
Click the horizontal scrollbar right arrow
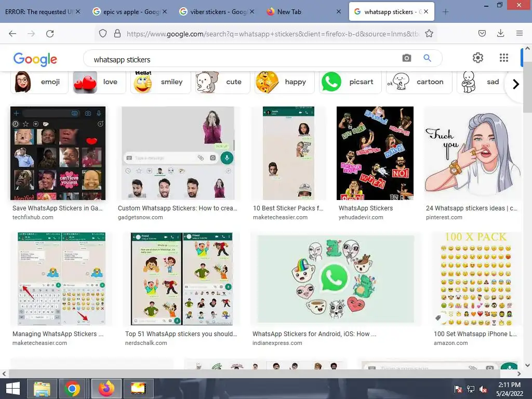click(x=519, y=374)
